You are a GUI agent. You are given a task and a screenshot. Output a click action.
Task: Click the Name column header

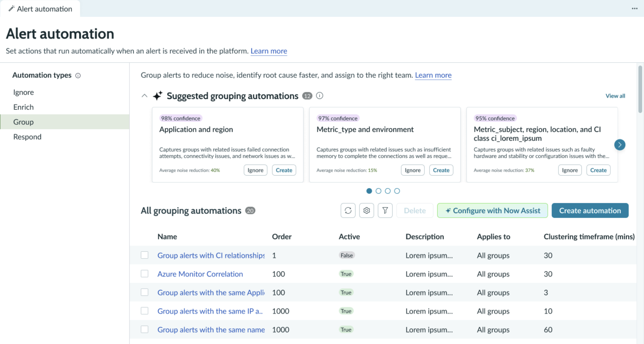[167, 236]
